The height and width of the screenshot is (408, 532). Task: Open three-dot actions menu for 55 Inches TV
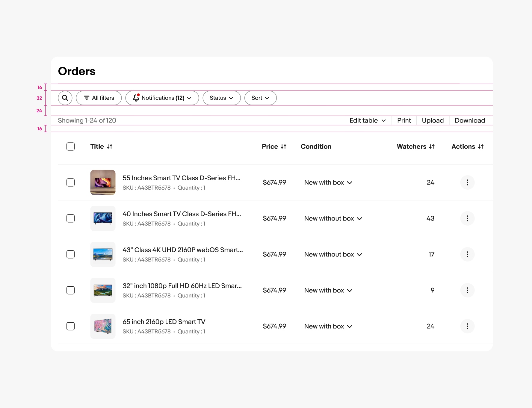click(x=467, y=182)
